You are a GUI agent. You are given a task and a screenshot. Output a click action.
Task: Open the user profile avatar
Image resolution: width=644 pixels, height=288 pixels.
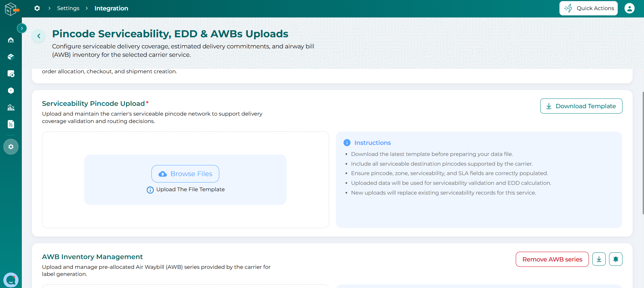(x=629, y=8)
